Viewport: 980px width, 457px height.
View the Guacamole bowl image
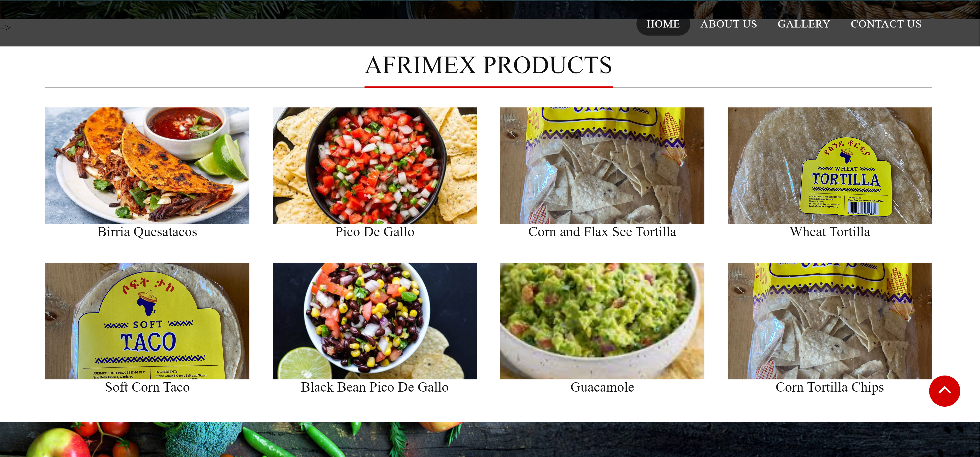[x=602, y=321]
